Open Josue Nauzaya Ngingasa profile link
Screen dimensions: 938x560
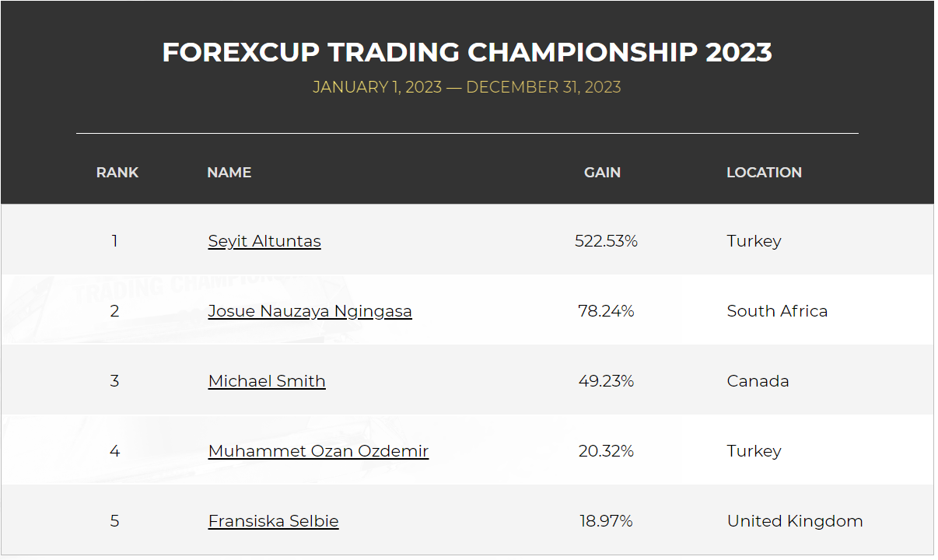tap(310, 311)
